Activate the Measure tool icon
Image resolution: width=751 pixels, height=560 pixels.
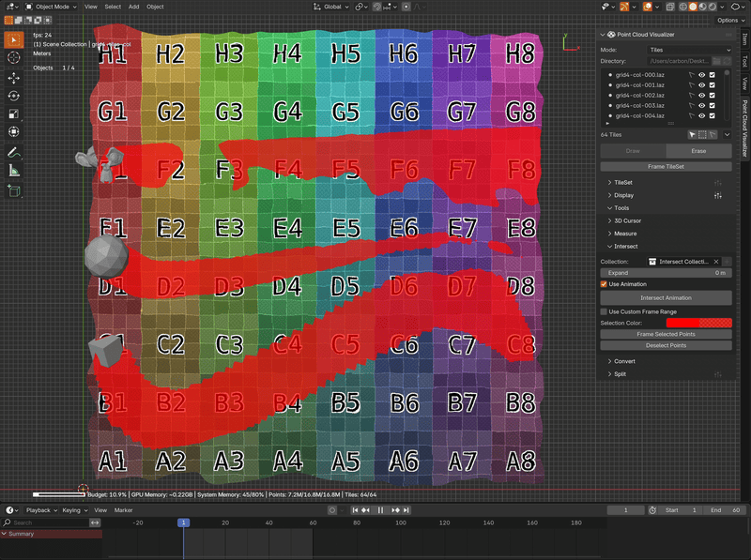(14, 170)
